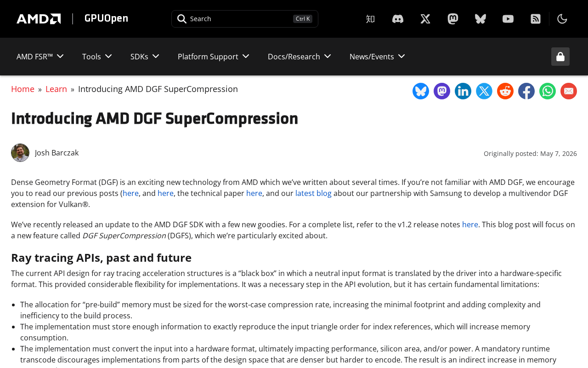Open the 'latest blog' link
Screen dimensions: 588x368
[x=313, y=193]
